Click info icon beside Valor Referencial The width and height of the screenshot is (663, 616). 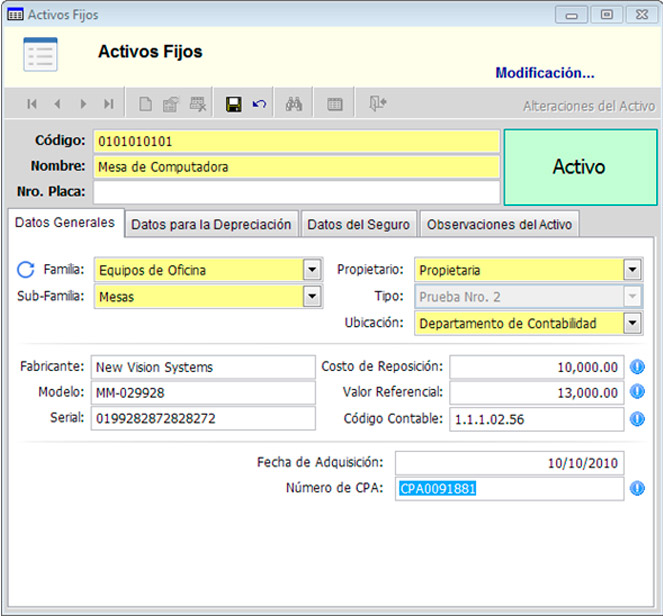click(x=639, y=393)
